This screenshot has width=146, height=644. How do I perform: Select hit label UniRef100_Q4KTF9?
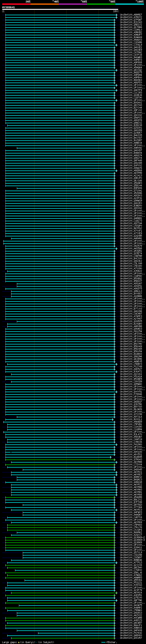pyautogui.click(x=131, y=90)
